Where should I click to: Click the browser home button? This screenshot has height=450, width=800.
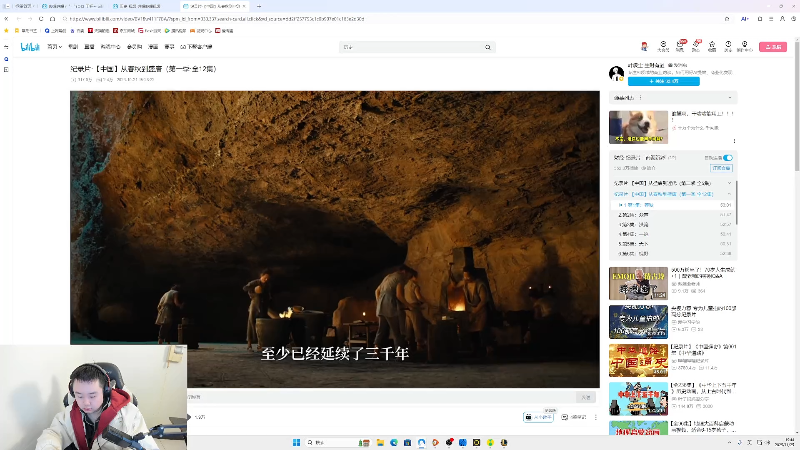[52, 19]
